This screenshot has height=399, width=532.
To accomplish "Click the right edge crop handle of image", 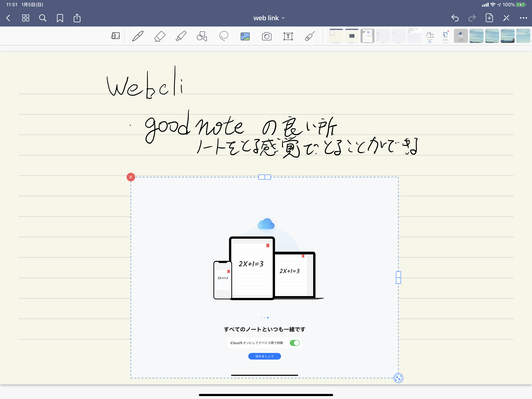I will point(398,277).
